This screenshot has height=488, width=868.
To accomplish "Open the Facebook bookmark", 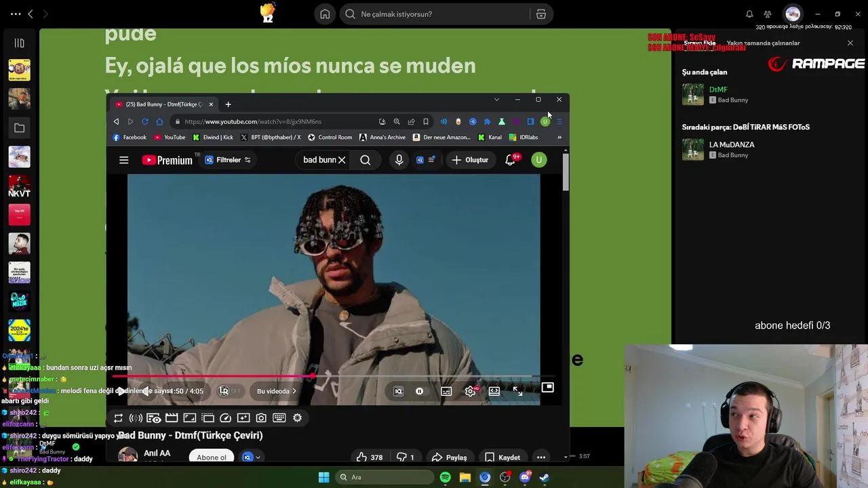I will (130, 138).
